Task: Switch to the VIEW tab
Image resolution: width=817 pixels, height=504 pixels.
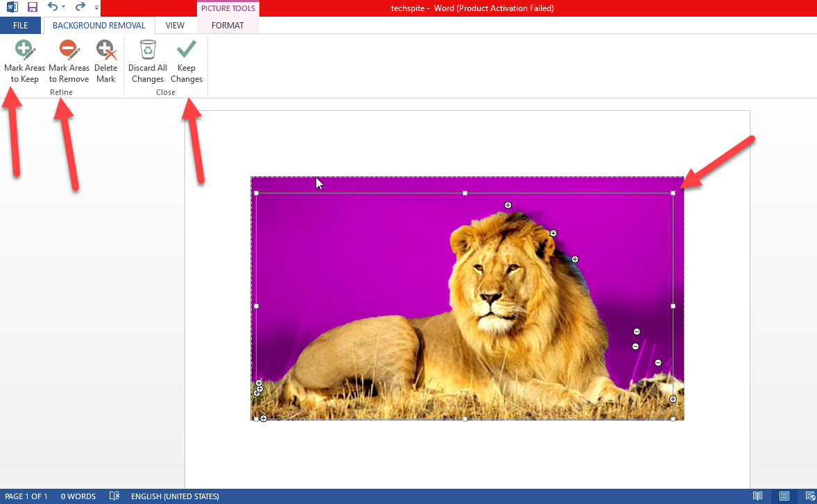Action: click(x=175, y=26)
